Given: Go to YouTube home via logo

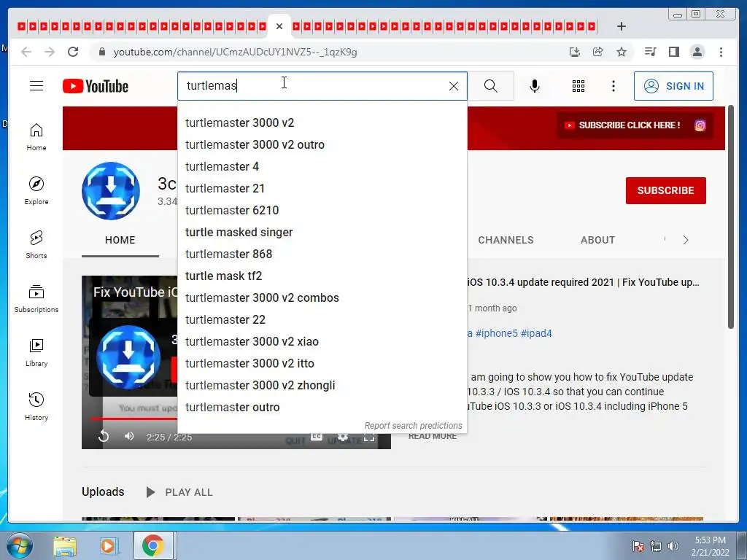Looking at the screenshot, I should tap(96, 86).
